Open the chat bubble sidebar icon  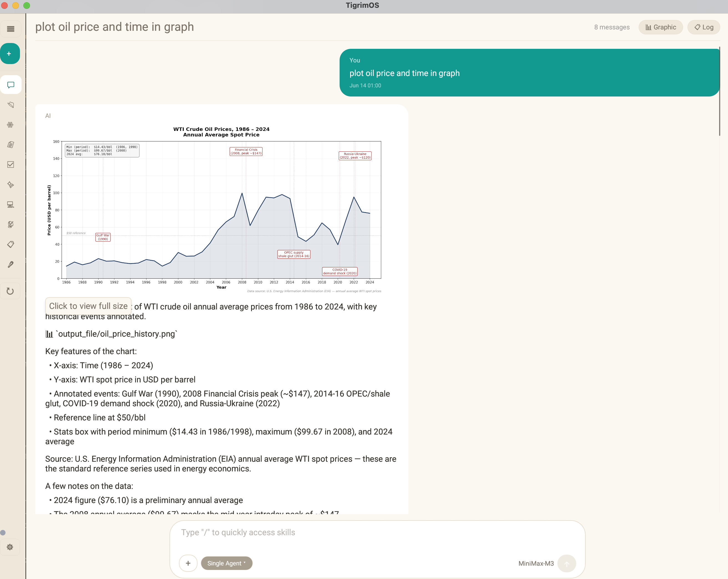[11, 85]
